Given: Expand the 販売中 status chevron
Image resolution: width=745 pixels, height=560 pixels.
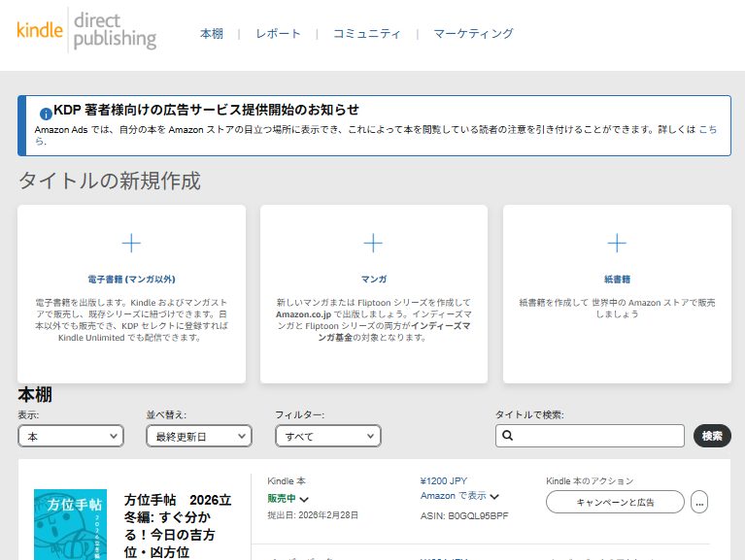Looking at the screenshot, I should 304,499.
